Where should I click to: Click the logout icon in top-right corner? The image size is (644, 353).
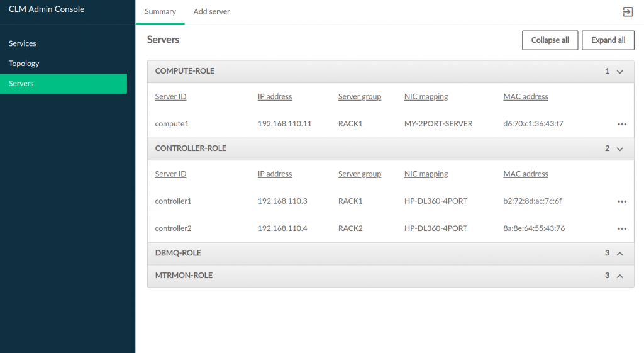pos(627,12)
